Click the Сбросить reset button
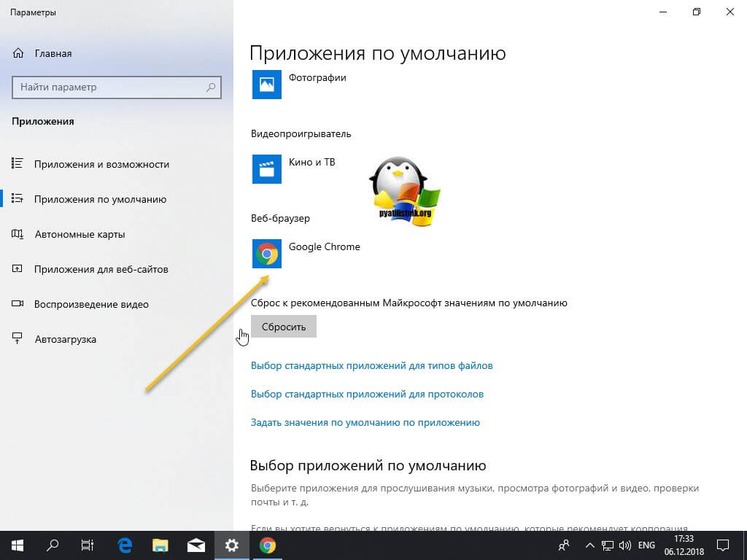747x560 pixels. pyautogui.click(x=284, y=327)
